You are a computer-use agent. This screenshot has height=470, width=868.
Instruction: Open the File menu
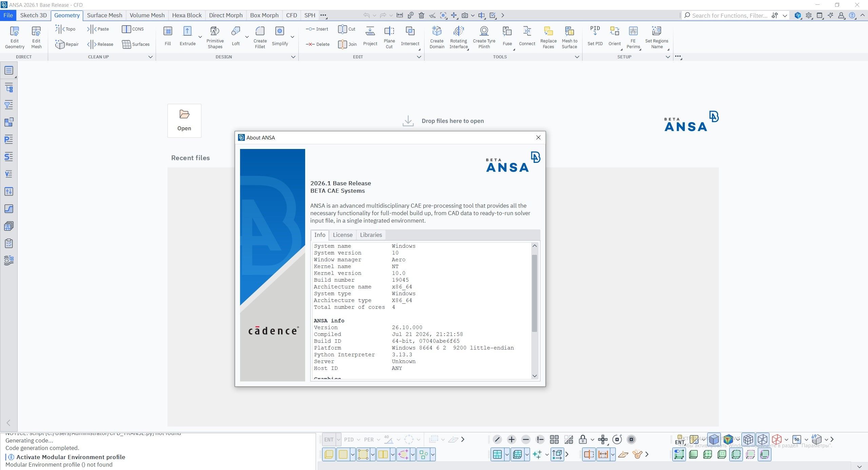(x=8, y=15)
